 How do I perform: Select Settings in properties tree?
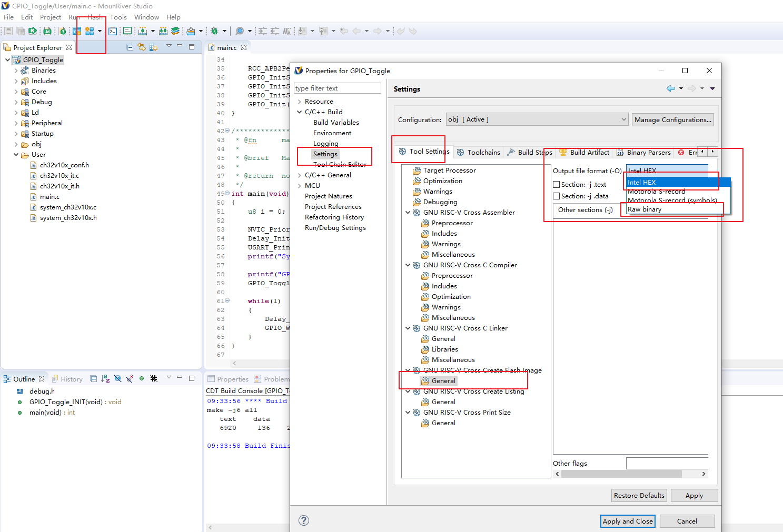tap(325, 154)
